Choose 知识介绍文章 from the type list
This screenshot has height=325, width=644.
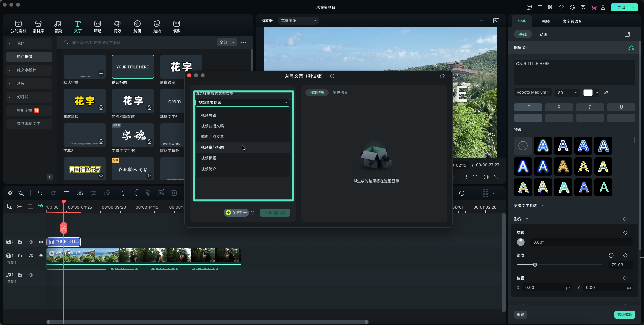pos(243,137)
